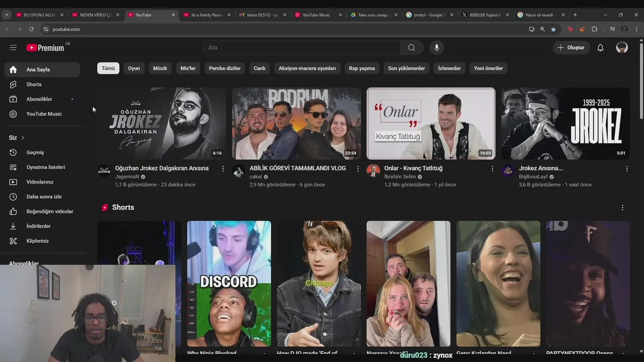Switch to the Its a Family Reunion browser tab
The image size is (644, 362).
(x=206, y=15)
